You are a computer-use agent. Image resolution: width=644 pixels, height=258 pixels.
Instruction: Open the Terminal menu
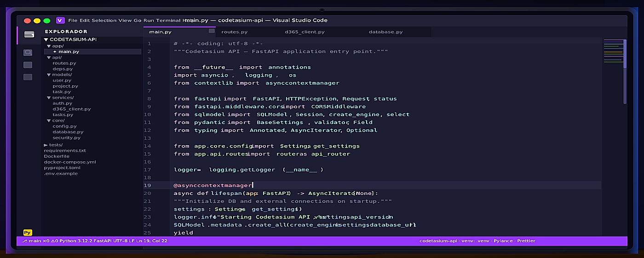[x=168, y=20]
